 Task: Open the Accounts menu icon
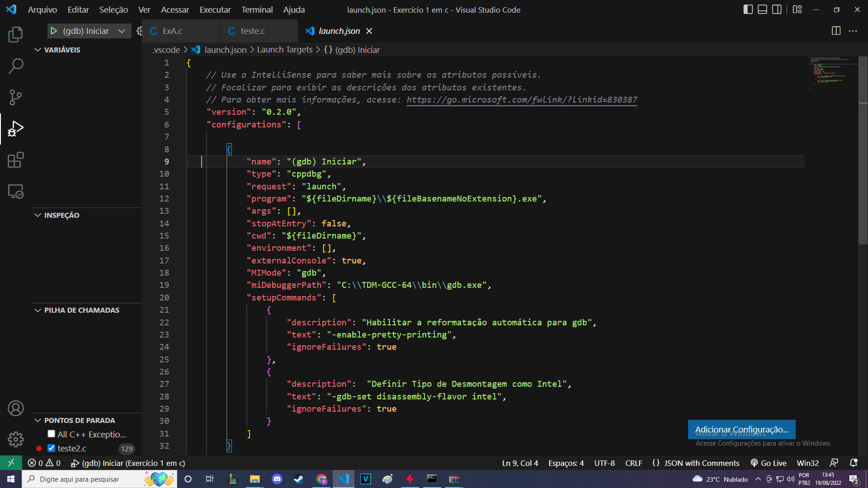[x=15, y=408]
